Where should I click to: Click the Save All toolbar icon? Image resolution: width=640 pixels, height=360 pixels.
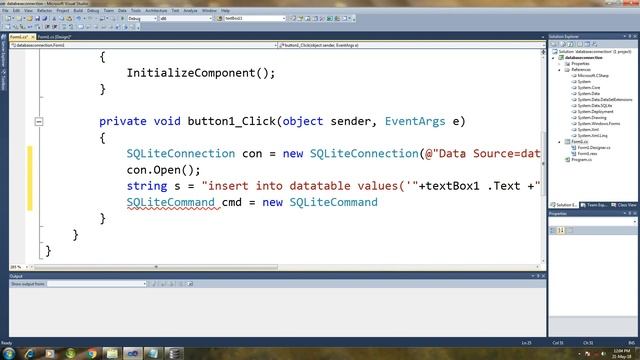(x=44, y=18)
